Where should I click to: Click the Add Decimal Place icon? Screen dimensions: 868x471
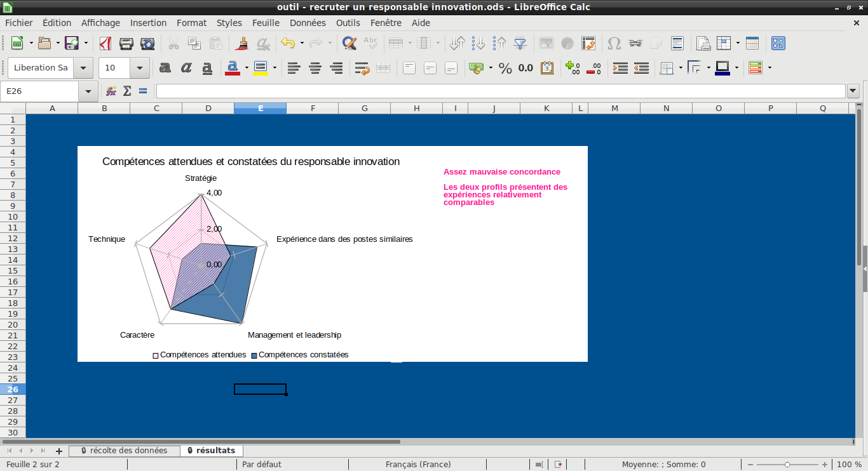point(572,68)
